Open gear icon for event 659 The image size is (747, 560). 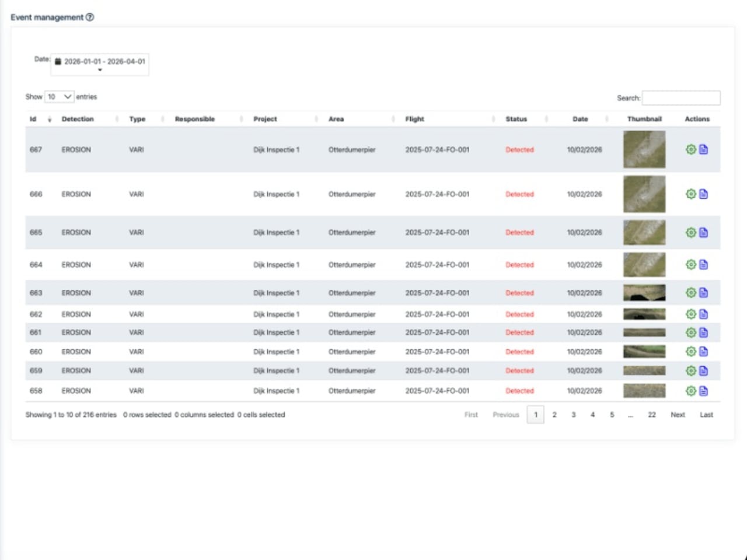[691, 370]
